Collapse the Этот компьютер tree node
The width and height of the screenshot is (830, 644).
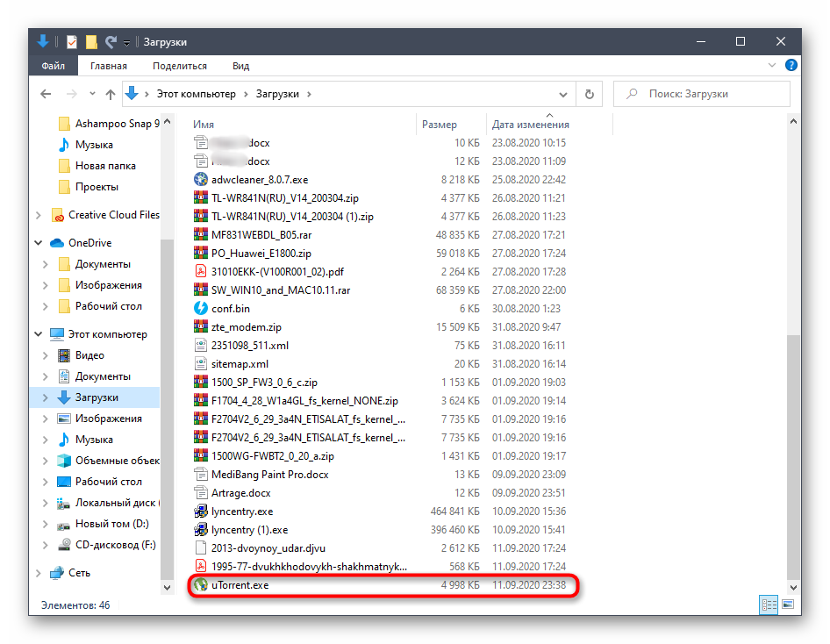[x=39, y=334]
